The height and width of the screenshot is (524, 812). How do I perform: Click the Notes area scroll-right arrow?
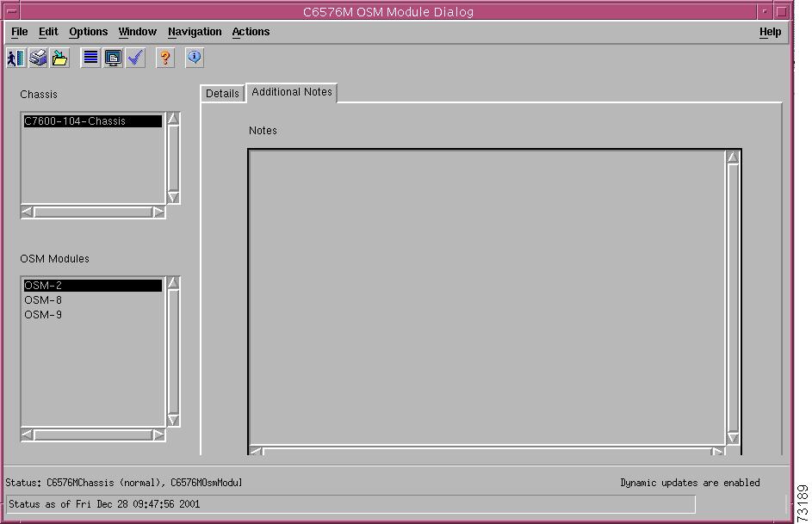(718, 452)
